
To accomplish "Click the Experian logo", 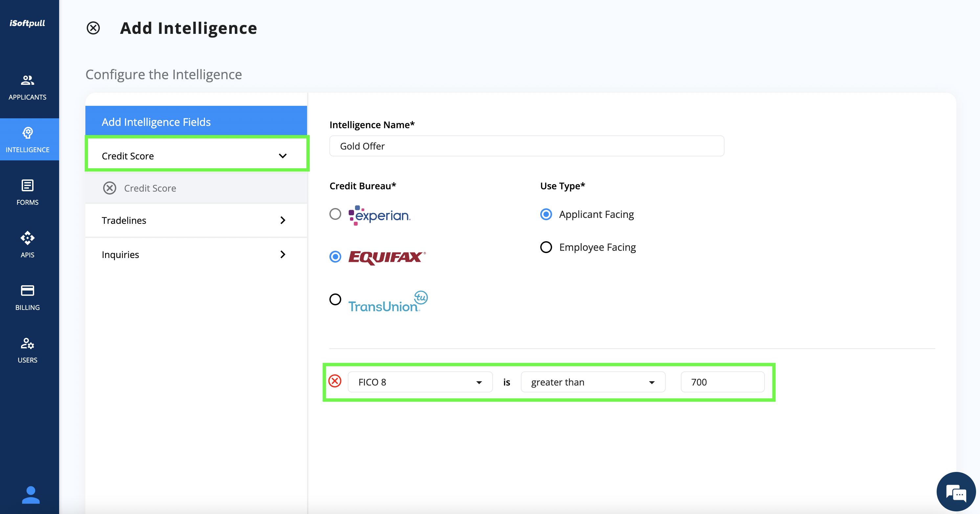I will point(379,216).
